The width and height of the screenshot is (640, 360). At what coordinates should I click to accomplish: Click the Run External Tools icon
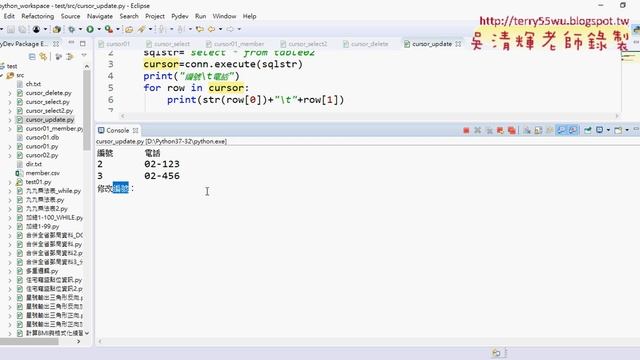click(108, 29)
